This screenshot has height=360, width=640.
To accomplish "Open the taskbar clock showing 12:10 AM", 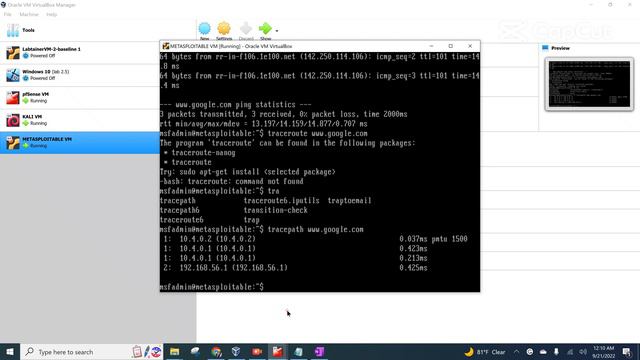I will pyautogui.click(x=604, y=352).
